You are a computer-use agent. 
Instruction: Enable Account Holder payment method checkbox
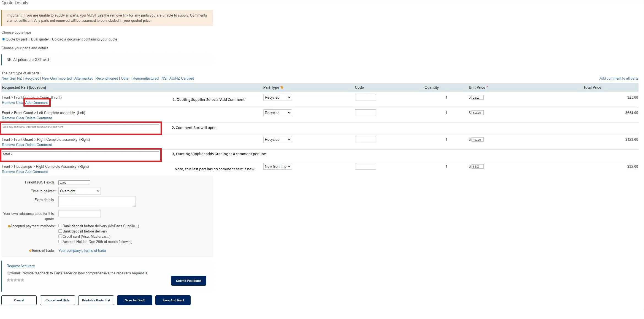pyautogui.click(x=60, y=242)
